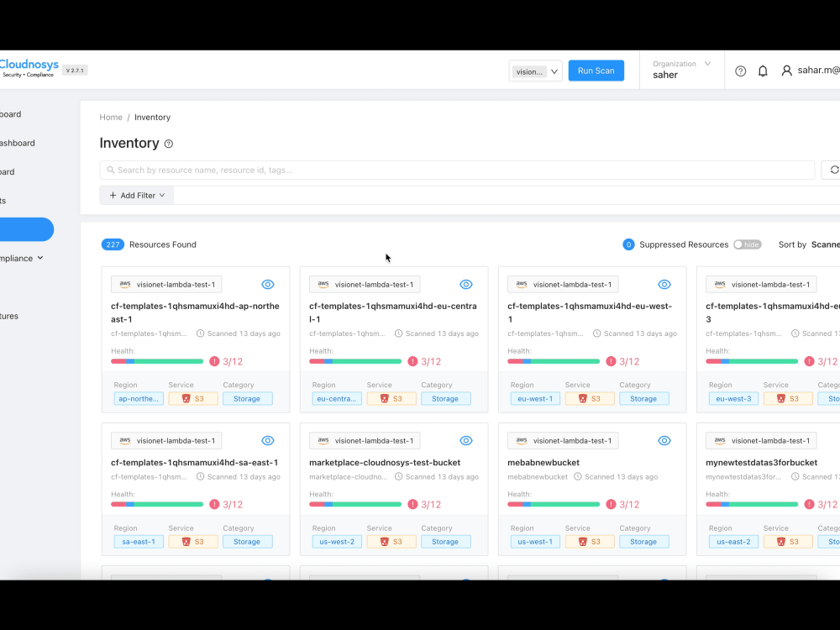This screenshot has height=630, width=840.
Task: Open the Home breadcrumb link
Action: point(111,117)
